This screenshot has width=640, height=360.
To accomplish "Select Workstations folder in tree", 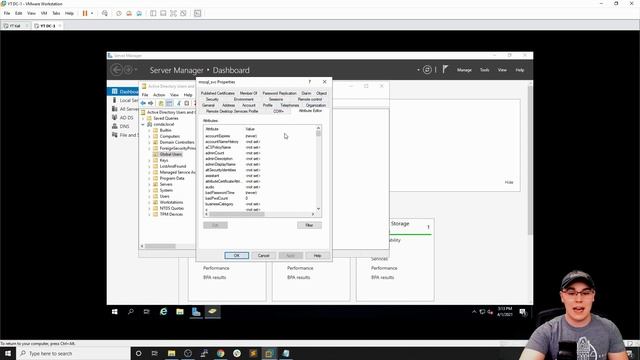I will (x=171, y=202).
